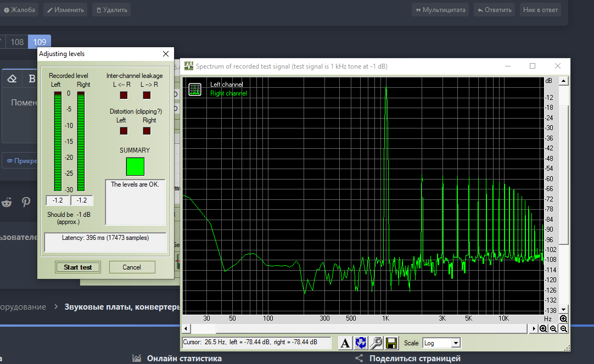Close the Adjusting levels dialog
This screenshot has width=594, height=364.
pos(166,54)
